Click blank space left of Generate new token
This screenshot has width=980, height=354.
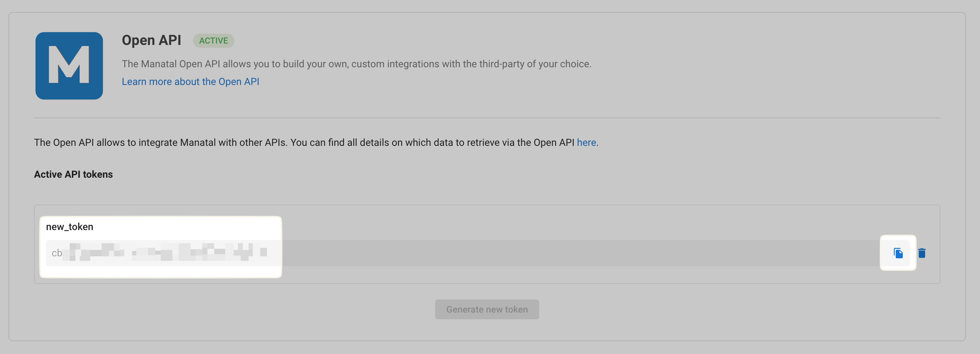click(x=266, y=309)
